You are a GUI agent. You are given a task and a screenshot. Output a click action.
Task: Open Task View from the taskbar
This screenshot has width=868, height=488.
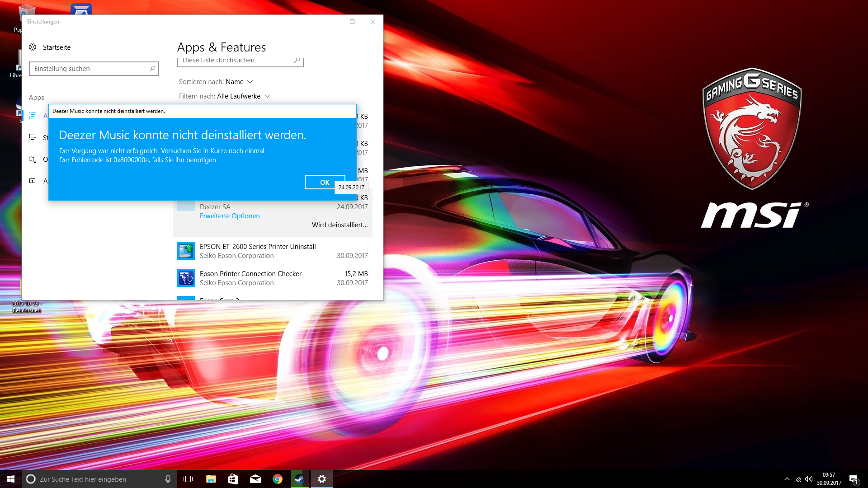(x=188, y=479)
